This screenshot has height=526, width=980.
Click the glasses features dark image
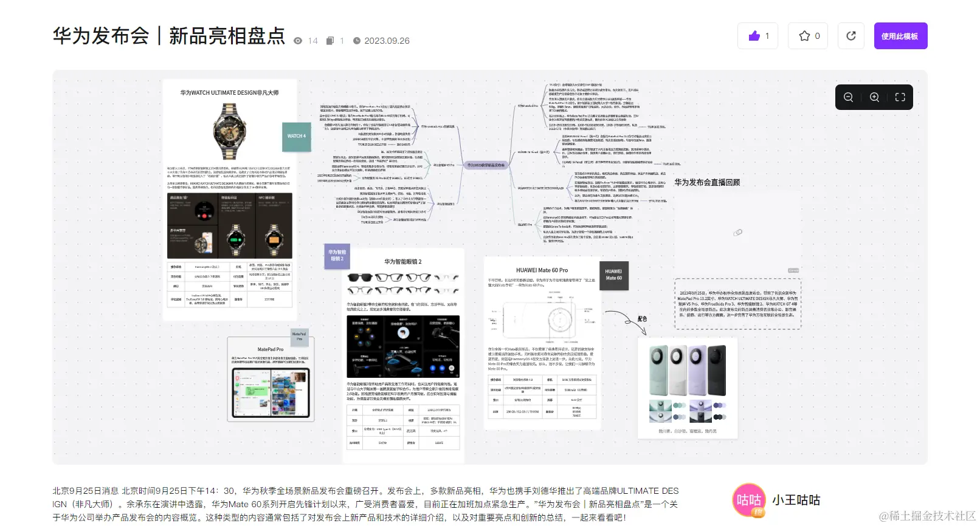[403, 347]
